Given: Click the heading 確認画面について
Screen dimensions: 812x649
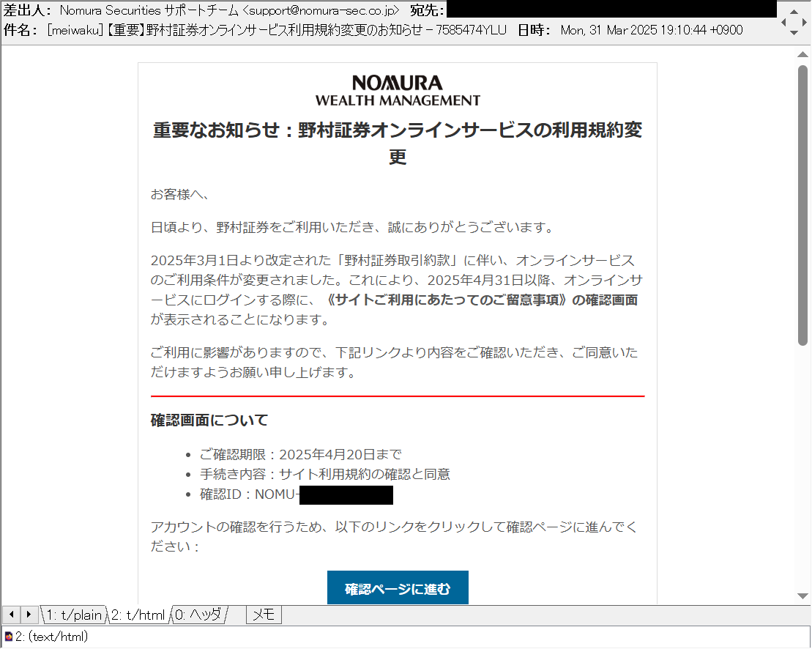Looking at the screenshot, I should coord(209,420).
